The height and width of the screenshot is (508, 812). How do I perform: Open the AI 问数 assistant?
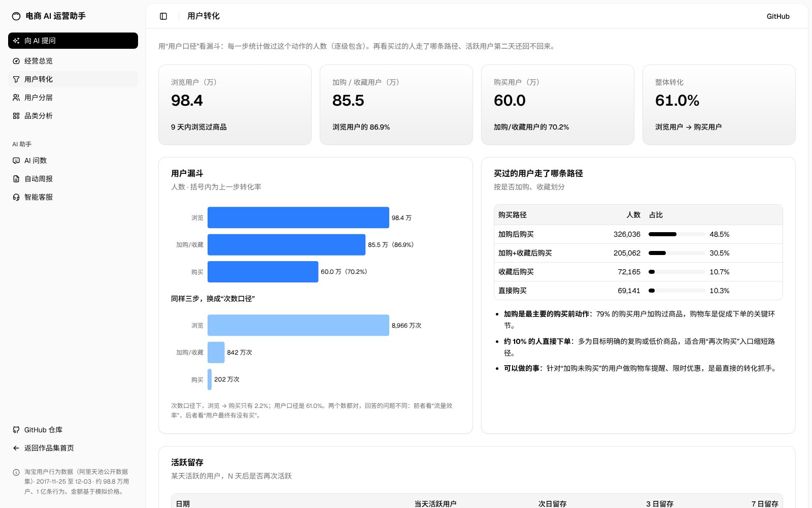pos(73,161)
